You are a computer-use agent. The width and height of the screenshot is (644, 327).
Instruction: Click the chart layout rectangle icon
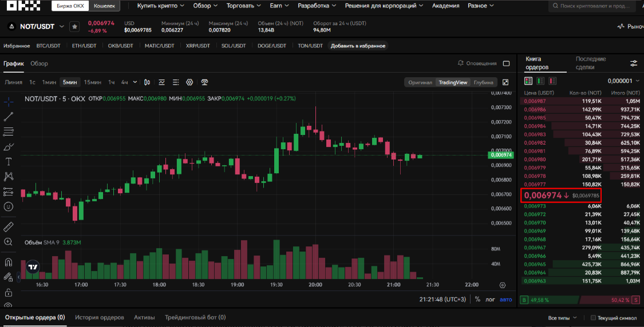(507, 63)
